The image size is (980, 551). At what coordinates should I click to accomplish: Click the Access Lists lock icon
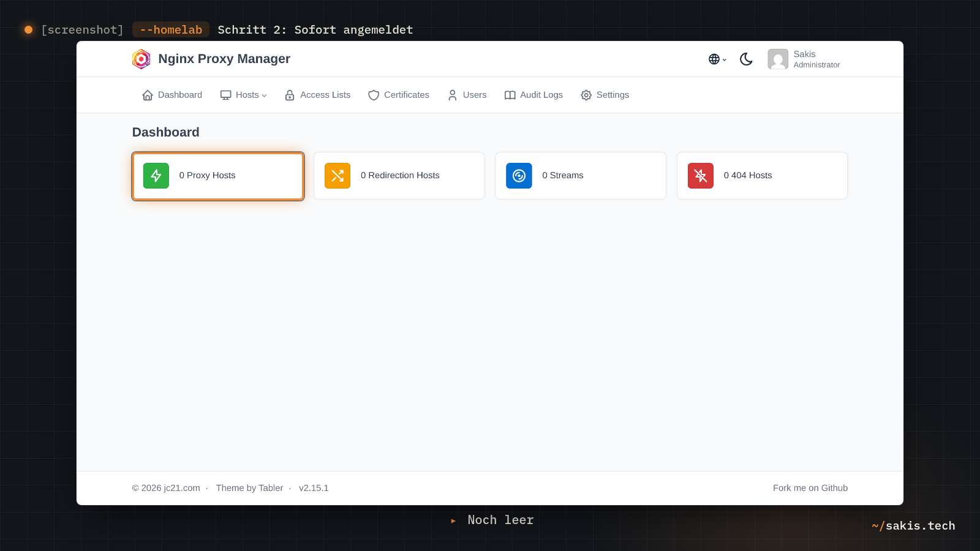(290, 95)
